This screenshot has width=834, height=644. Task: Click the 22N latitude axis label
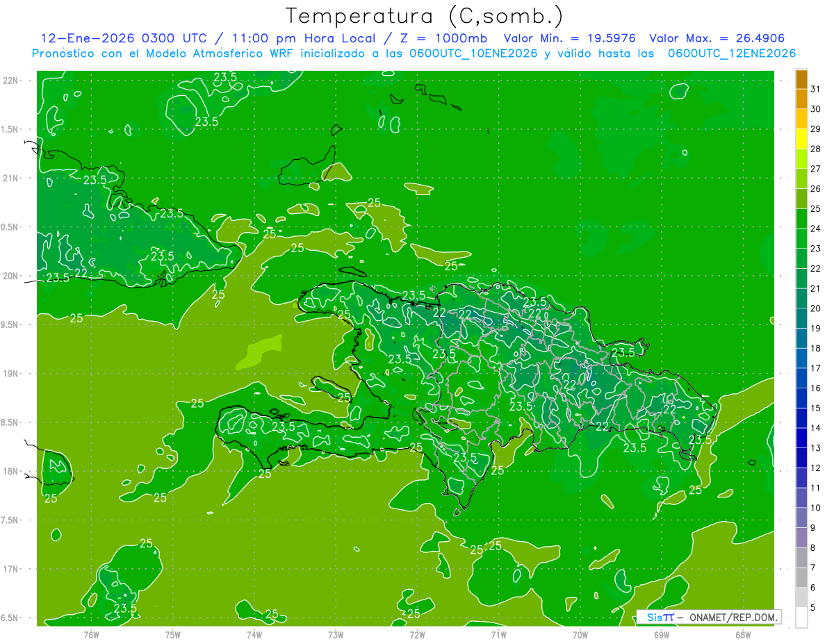pyautogui.click(x=11, y=81)
